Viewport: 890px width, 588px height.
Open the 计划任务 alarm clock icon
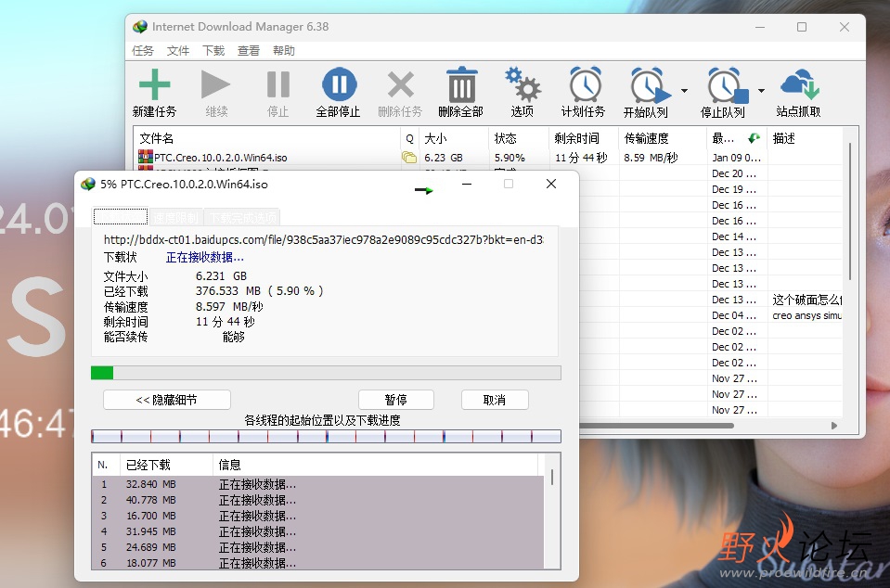tap(586, 84)
